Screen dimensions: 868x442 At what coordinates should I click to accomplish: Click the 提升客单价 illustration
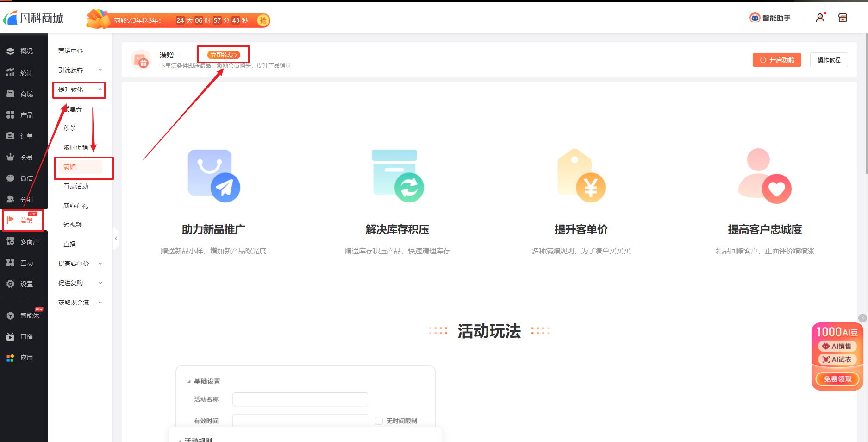(581, 176)
